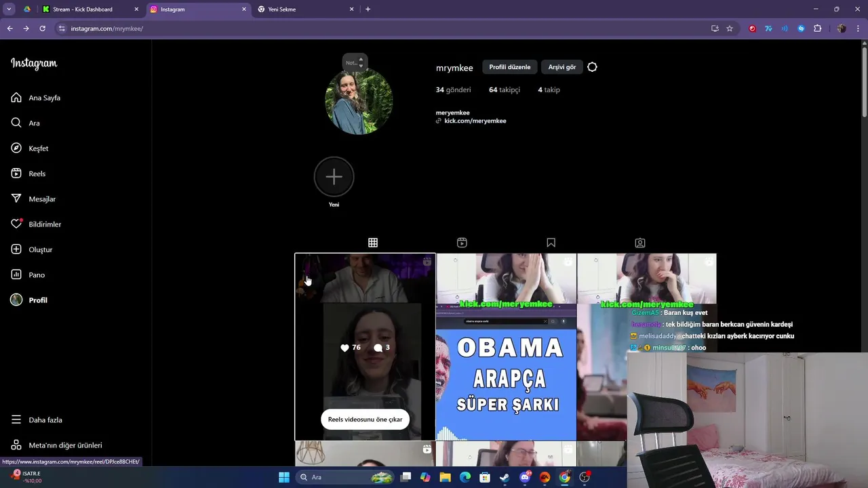The height and width of the screenshot is (488, 868).
Task: View site information icon in address bar
Action: click(62, 28)
